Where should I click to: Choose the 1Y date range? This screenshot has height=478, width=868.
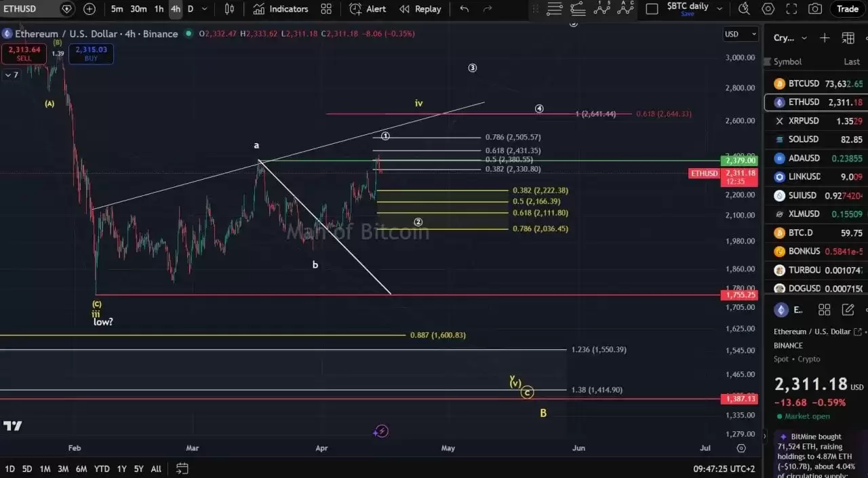pyautogui.click(x=121, y=469)
